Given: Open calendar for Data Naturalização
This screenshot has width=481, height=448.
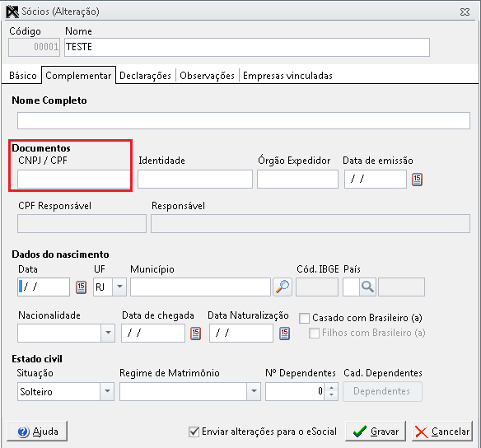Looking at the screenshot, I should coord(284,334).
